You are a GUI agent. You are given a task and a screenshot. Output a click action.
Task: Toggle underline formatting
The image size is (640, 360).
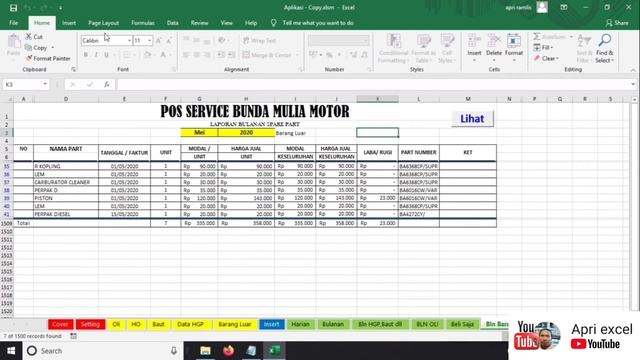[x=107, y=55]
